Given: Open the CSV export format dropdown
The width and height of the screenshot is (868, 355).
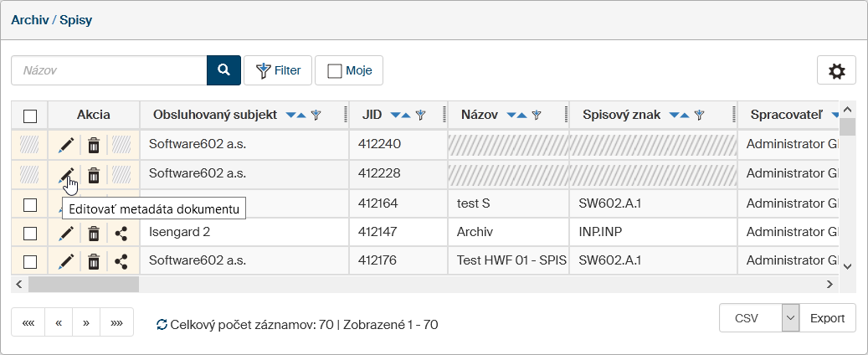Looking at the screenshot, I should point(791,318).
